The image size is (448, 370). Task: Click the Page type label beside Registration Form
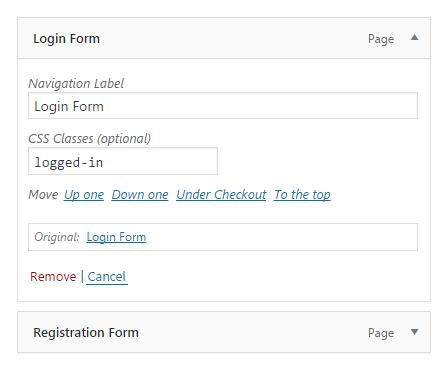click(x=381, y=333)
